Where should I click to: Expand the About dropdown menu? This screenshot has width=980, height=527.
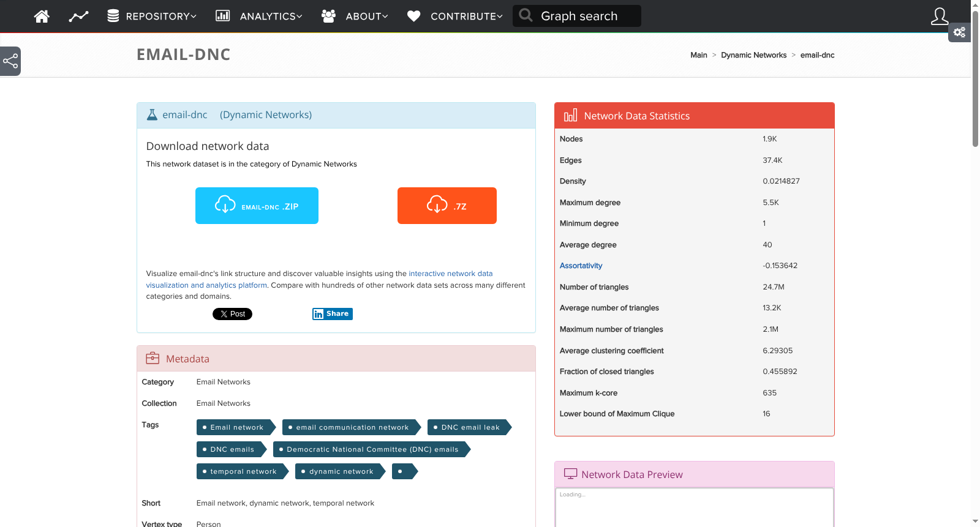tap(367, 17)
